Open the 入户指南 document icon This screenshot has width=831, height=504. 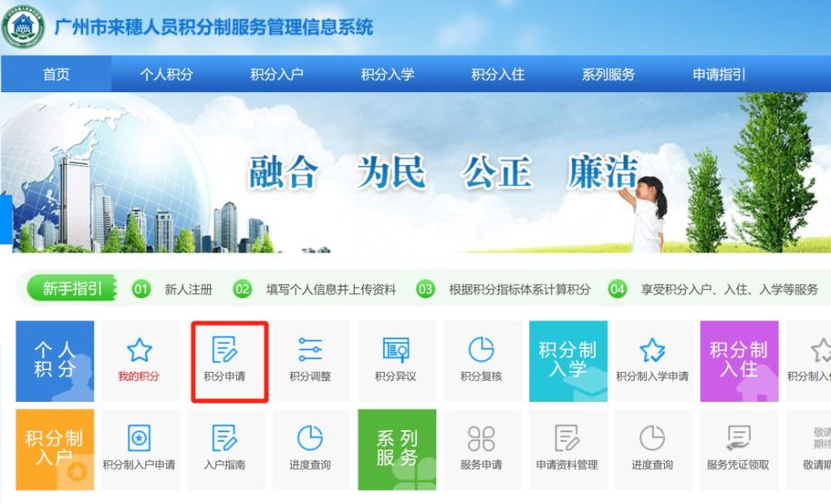[224, 438]
